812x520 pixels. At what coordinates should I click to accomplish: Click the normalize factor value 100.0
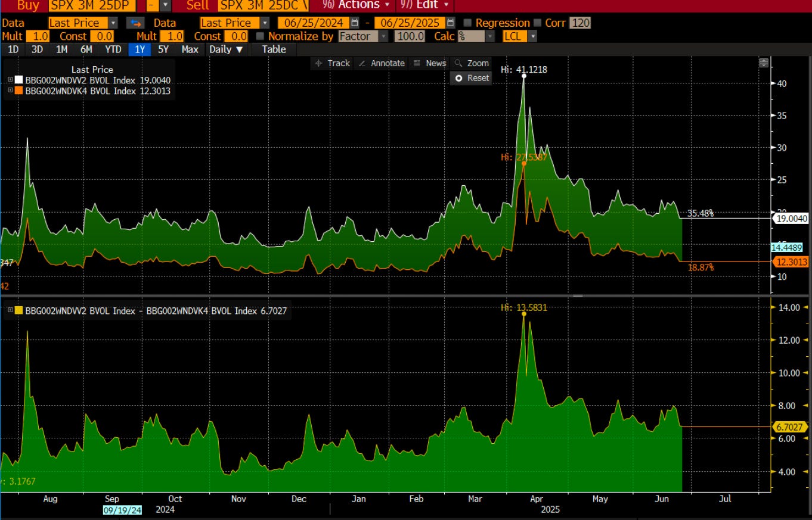(x=410, y=36)
